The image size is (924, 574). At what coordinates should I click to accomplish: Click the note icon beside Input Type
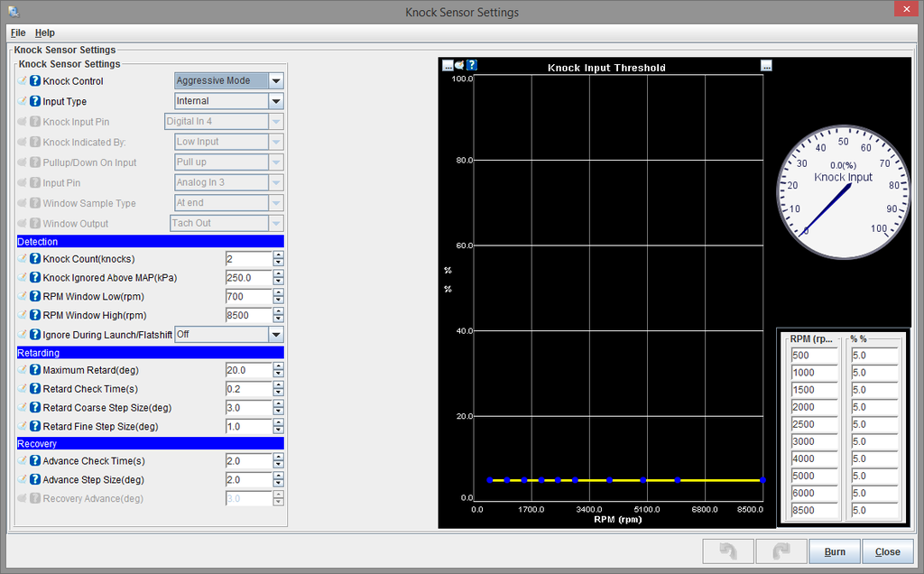[23, 101]
